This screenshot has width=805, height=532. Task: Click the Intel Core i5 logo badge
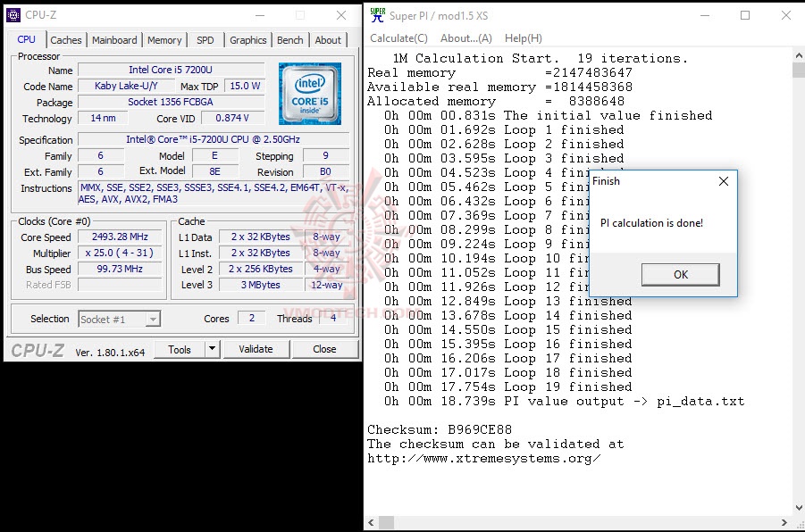coord(309,94)
